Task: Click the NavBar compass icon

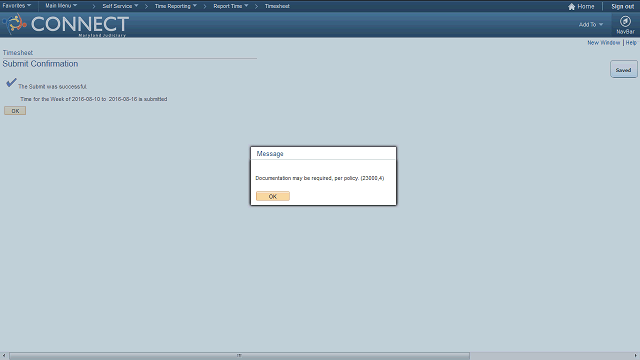Action: point(625,21)
